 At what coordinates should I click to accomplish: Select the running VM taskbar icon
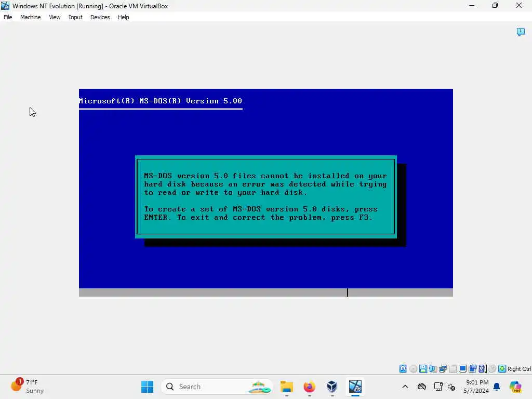(x=355, y=387)
